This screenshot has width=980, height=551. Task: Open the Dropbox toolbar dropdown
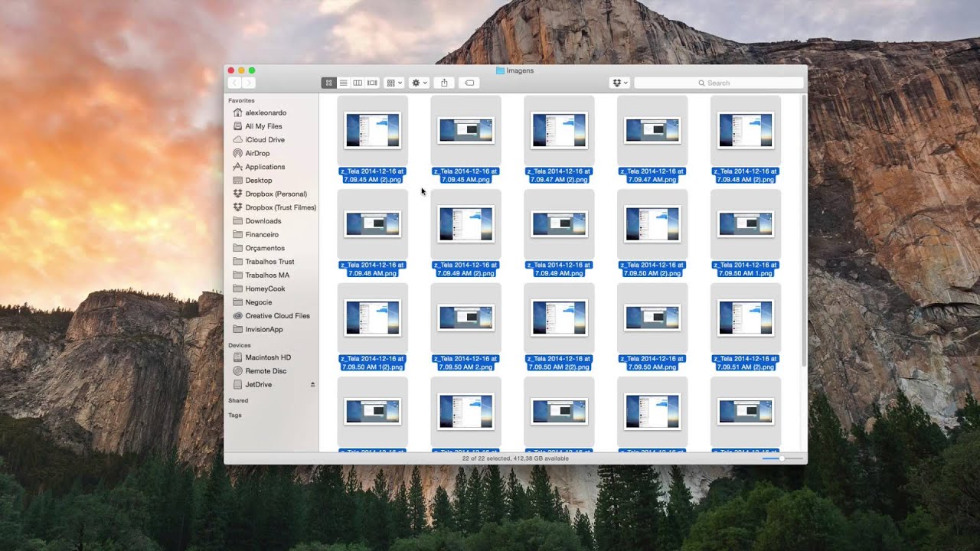click(x=619, y=83)
